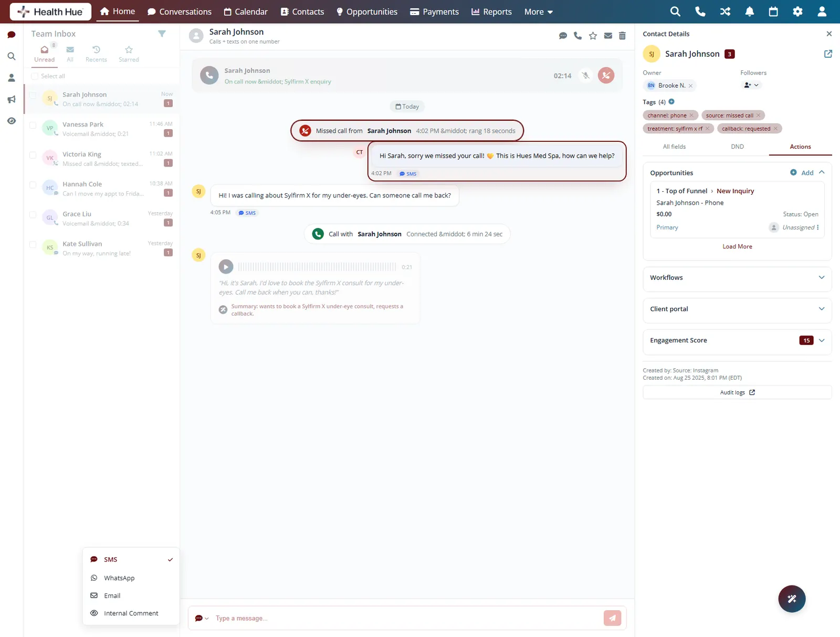840x637 pixels.
Task: Remove the channel: phone tag
Action: click(691, 116)
